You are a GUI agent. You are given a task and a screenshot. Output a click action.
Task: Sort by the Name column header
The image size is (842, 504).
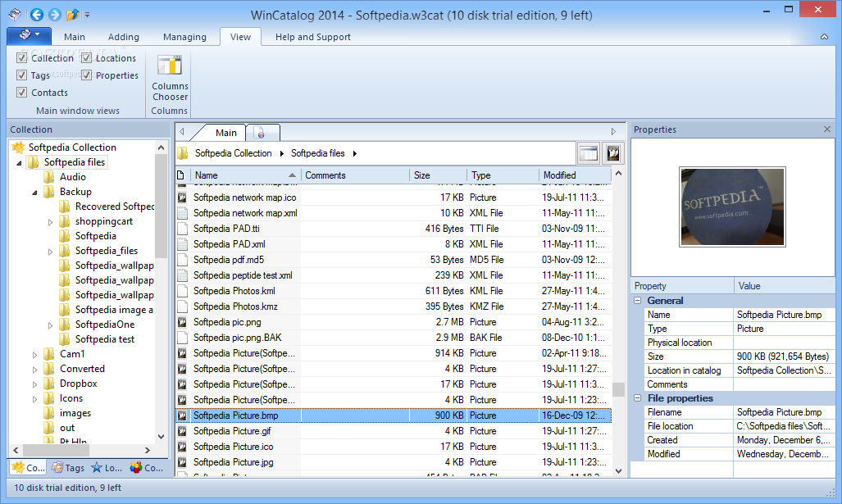(245, 175)
